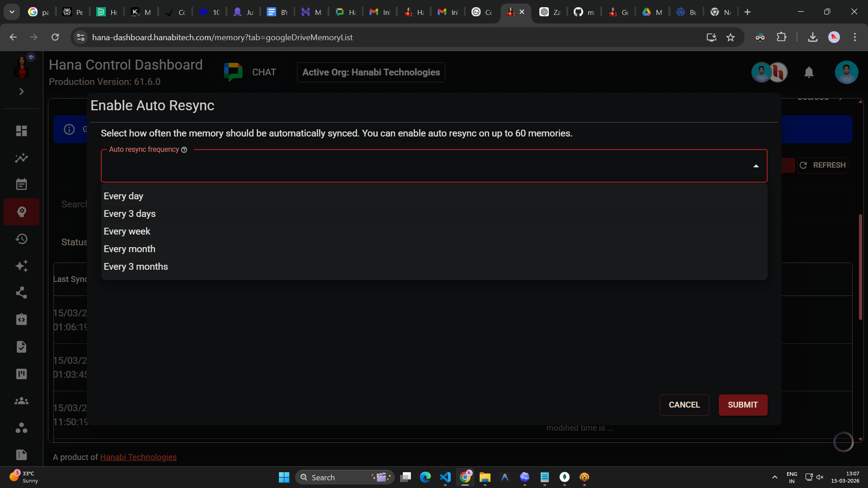This screenshot has height=488, width=868.
Task: Collapse the Auto resync frequency dropdown
Action: pos(756,166)
